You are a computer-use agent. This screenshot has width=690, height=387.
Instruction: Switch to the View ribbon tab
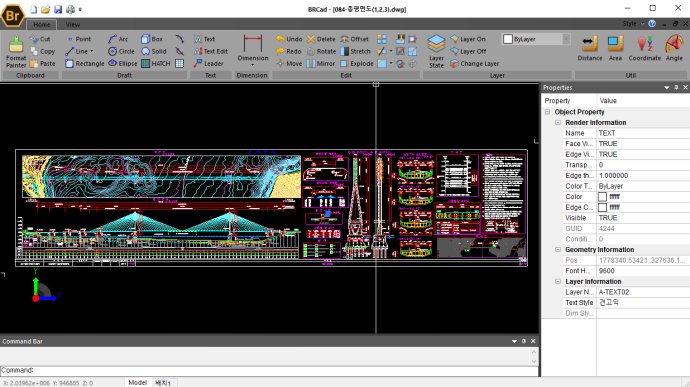tap(73, 25)
